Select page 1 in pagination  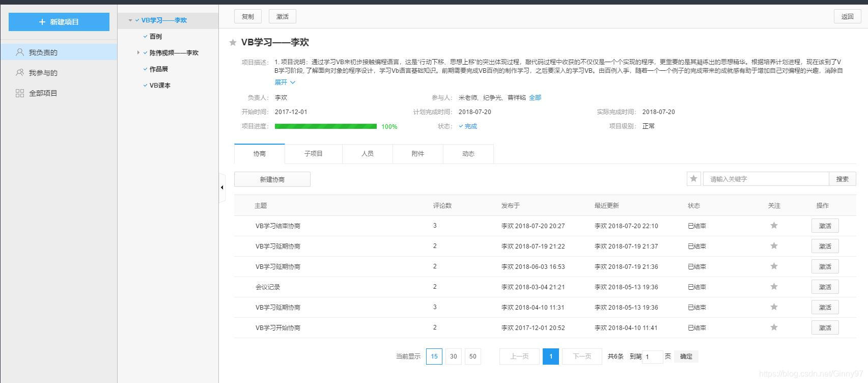(551, 357)
